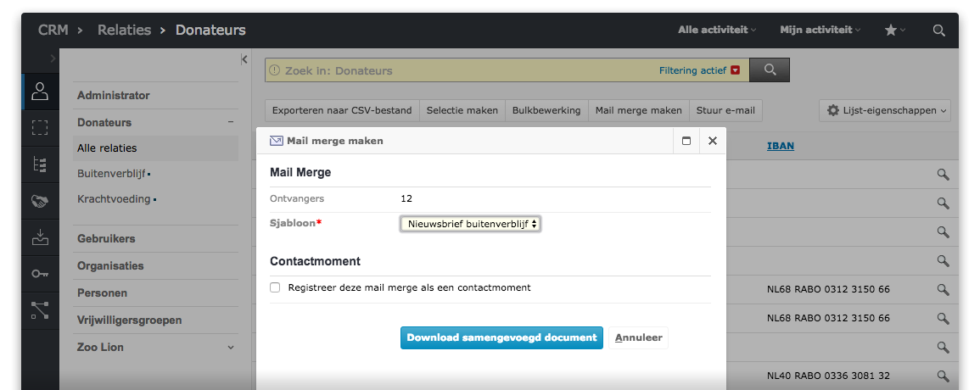Open the detail magnifier in the third list row
Viewport: 980px width, 390px height.
coord(944,231)
